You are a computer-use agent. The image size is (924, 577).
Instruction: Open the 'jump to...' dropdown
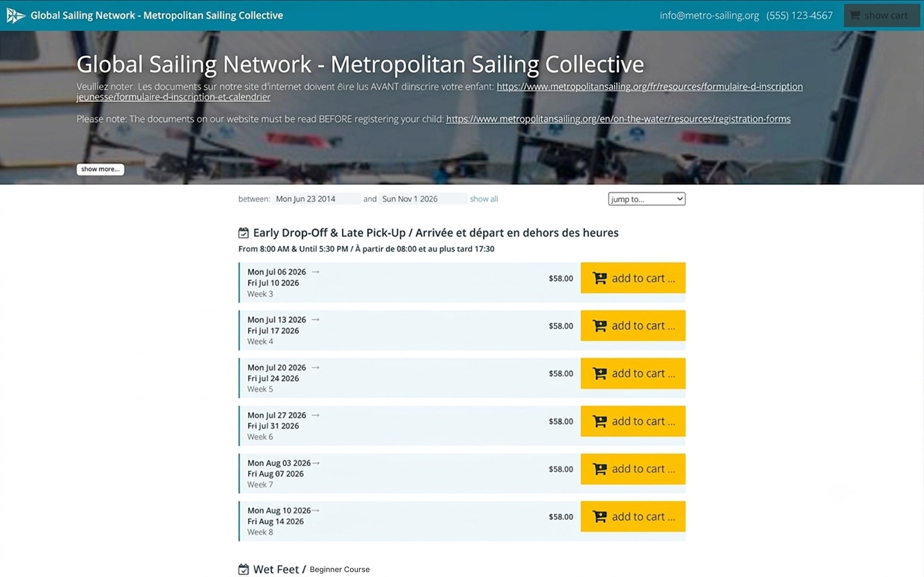point(647,199)
